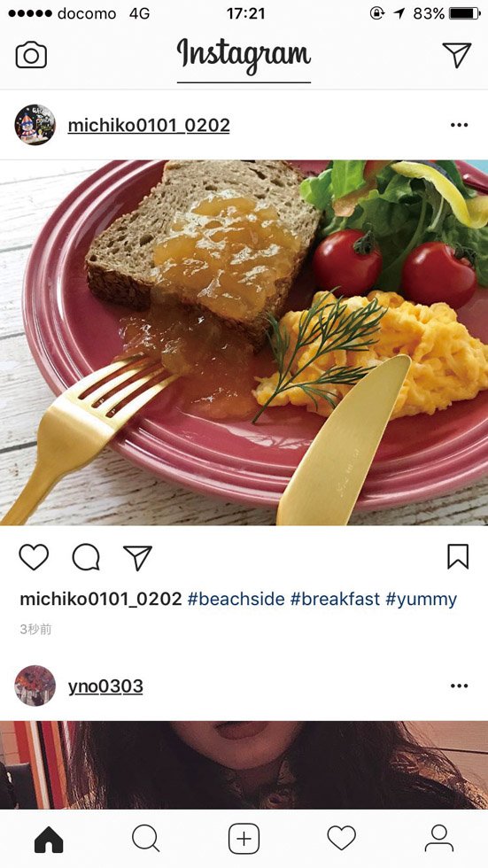Viewport: 488px width, 868px height.
Task: Open direct messages paper plane icon at top
Action: point(457,55)
